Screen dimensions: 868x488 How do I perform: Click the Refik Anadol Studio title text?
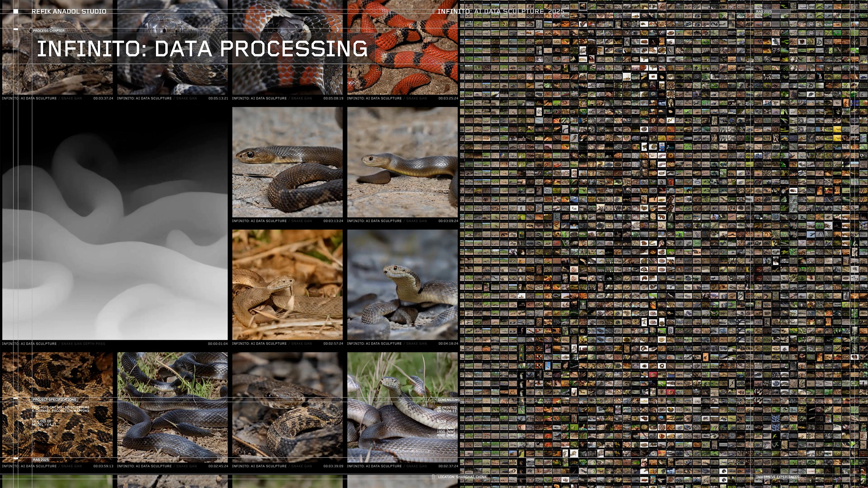point(69,12)
